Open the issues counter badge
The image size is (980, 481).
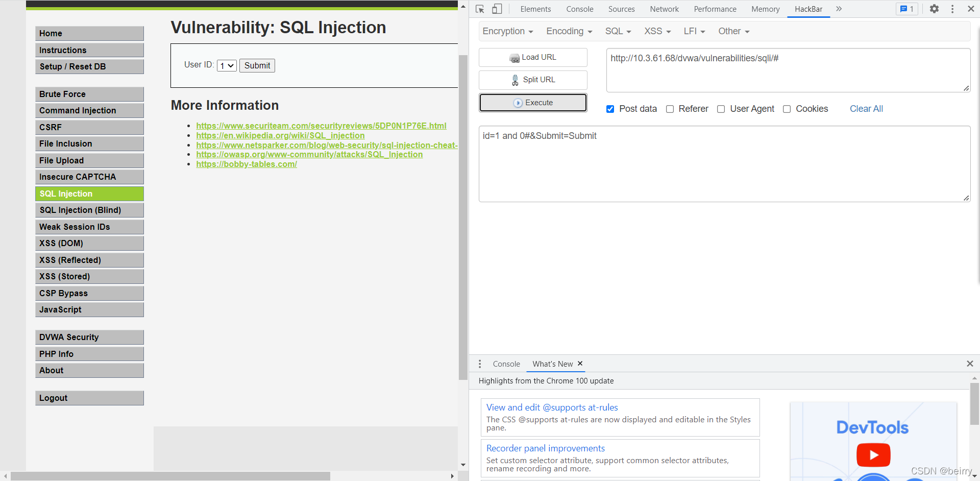point(906,9)
